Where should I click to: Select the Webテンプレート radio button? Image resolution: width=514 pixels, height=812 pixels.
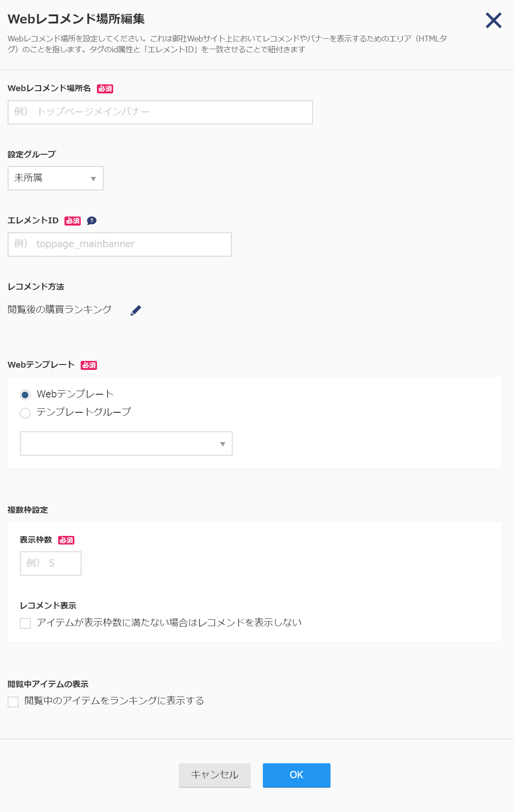(x=25, y=395)
